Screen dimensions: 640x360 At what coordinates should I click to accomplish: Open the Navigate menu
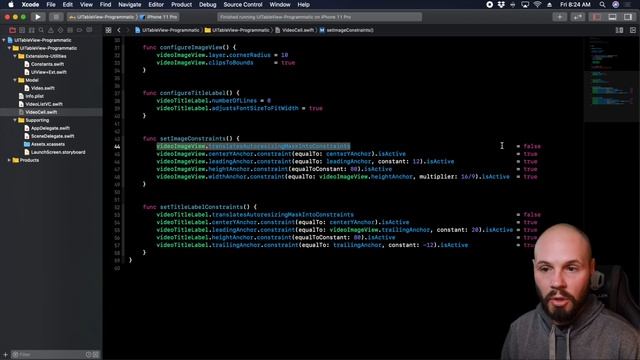pos(129,4)
